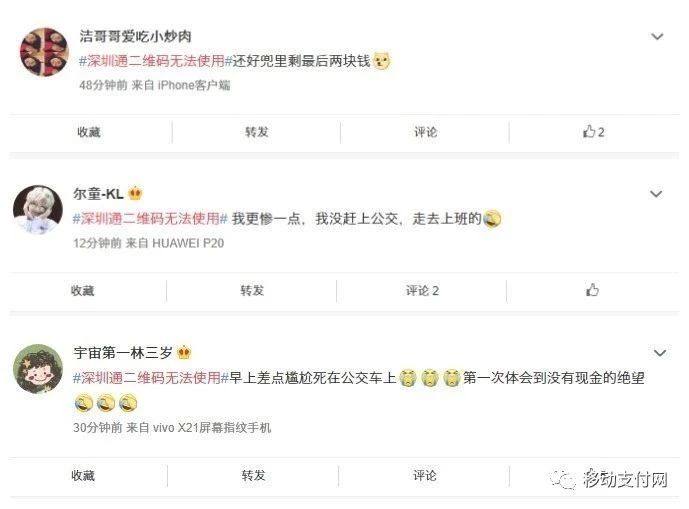The width and height of the screenshot is (689, 509).
Task: Open 洁哥哥爱吃小炒肉 profile avatar
Action: tap(44, 52)
